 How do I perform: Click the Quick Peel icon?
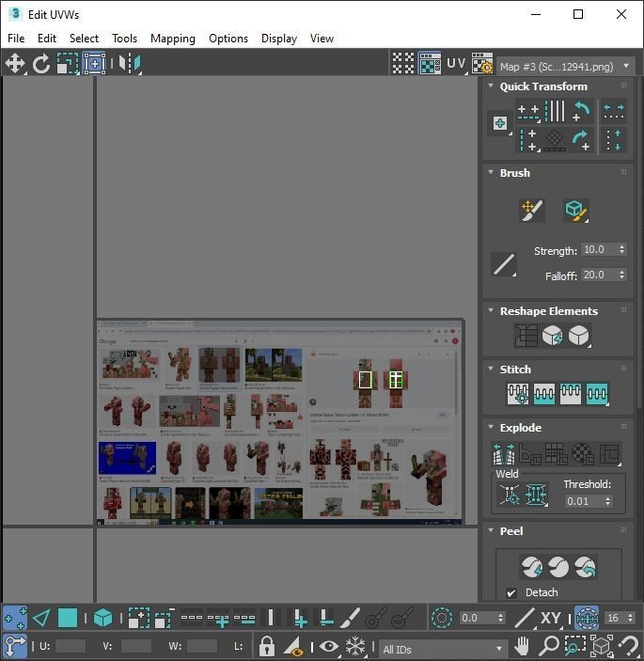(531, 567)
